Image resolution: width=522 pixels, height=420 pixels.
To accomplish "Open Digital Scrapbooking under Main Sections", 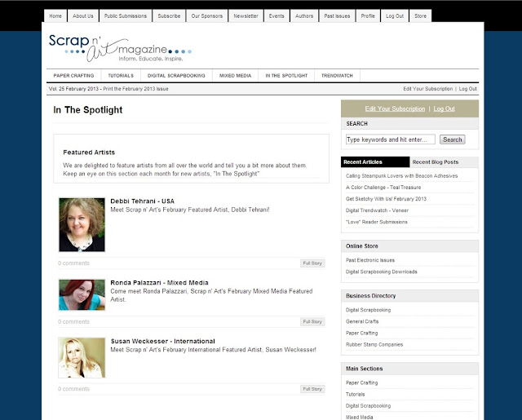I will pos(368,405).
